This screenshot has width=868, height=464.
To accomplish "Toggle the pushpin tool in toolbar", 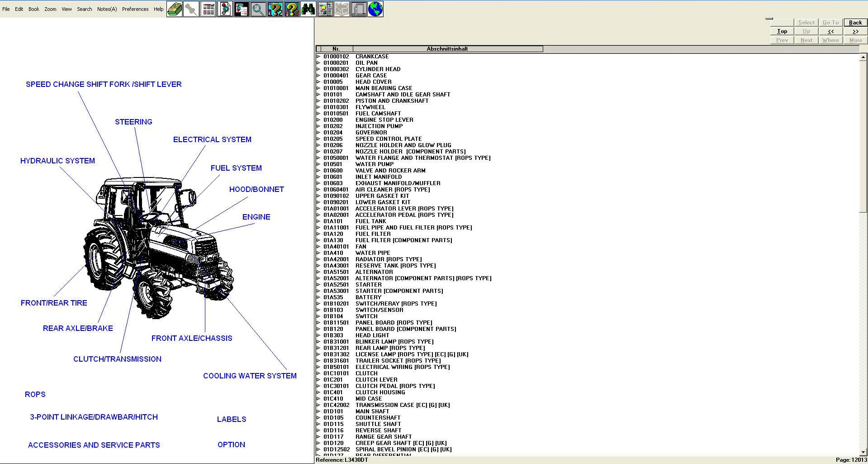I will 191,9.
